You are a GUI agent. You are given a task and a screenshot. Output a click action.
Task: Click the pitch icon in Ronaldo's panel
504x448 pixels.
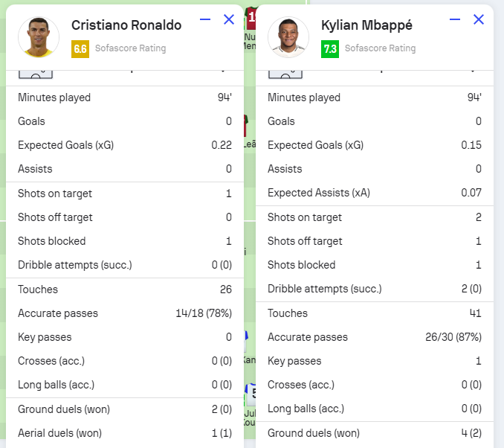click(36, 71)
